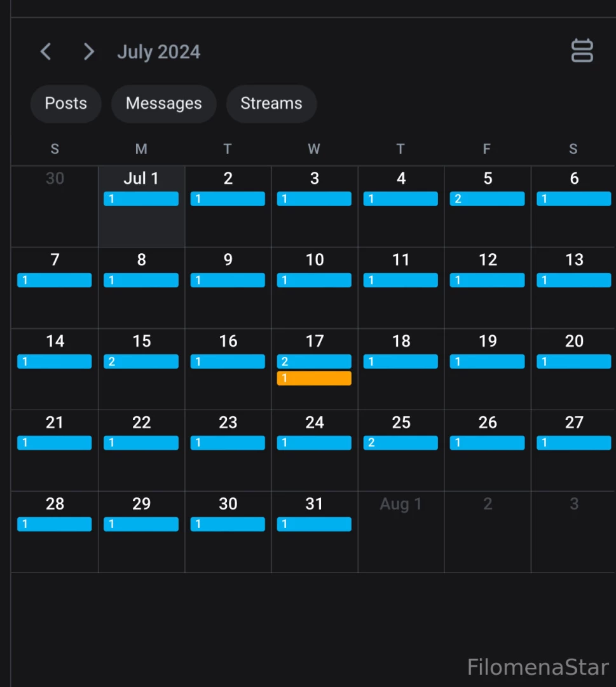Switch calendar layout view icon
Viewport: 616px width, 687px height.
pyautogui.click(x=582, y=51)
